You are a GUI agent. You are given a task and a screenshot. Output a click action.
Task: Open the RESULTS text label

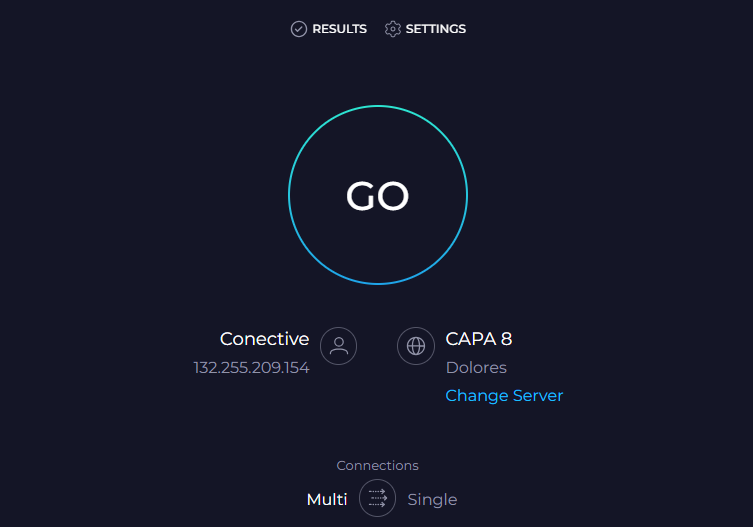[339, 29]
